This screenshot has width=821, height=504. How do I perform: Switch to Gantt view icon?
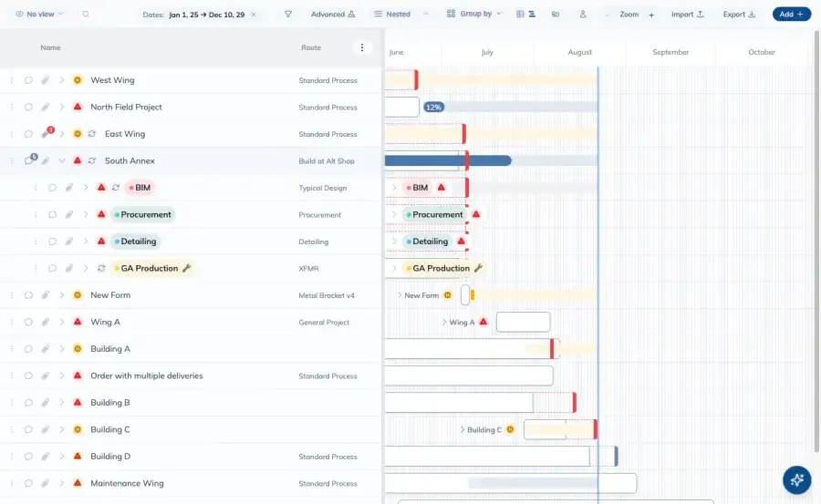pyautogui.click(x=532, y=15)
